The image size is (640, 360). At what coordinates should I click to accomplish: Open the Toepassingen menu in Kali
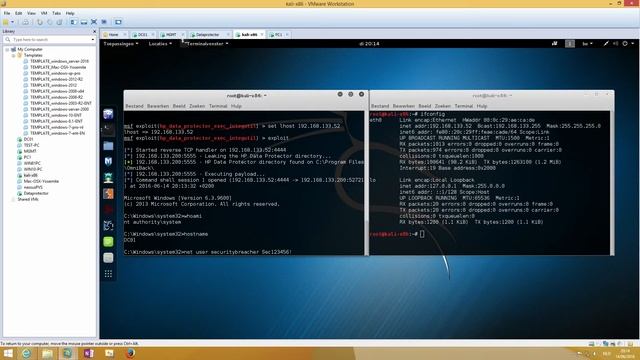120,44
